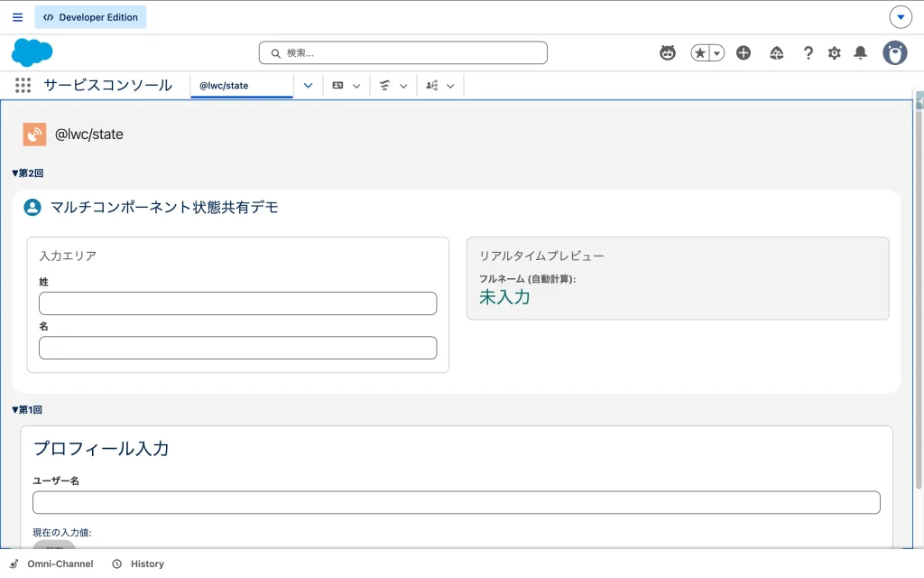
Task: Click the hamburger menu icon at top-left
Action: point(18,17)
